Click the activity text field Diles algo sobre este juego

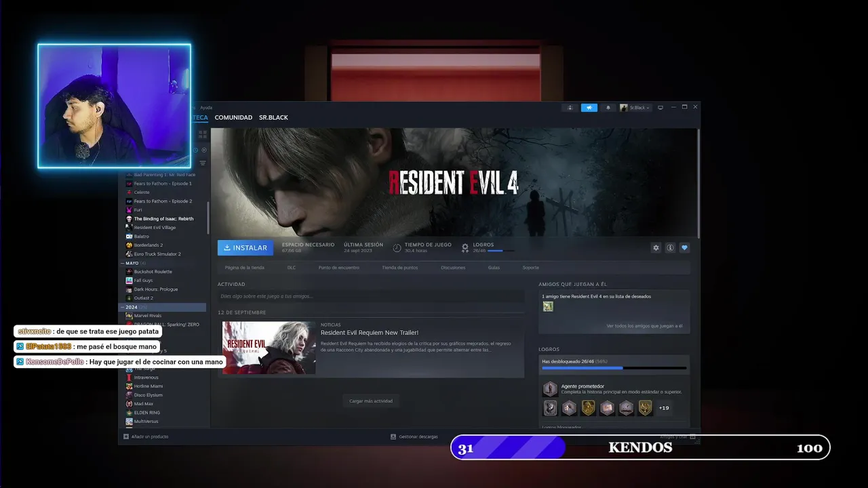pyautogui.click(x=371, y=296)
